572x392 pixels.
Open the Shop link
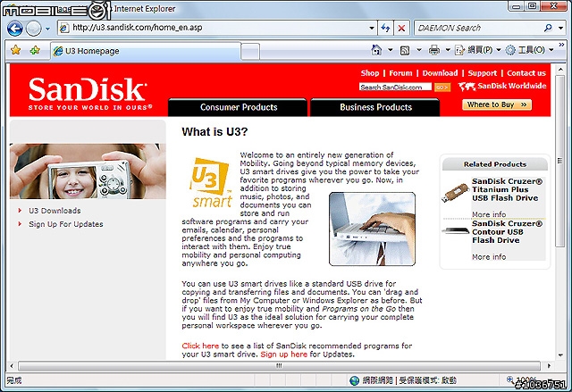(370, 73)
